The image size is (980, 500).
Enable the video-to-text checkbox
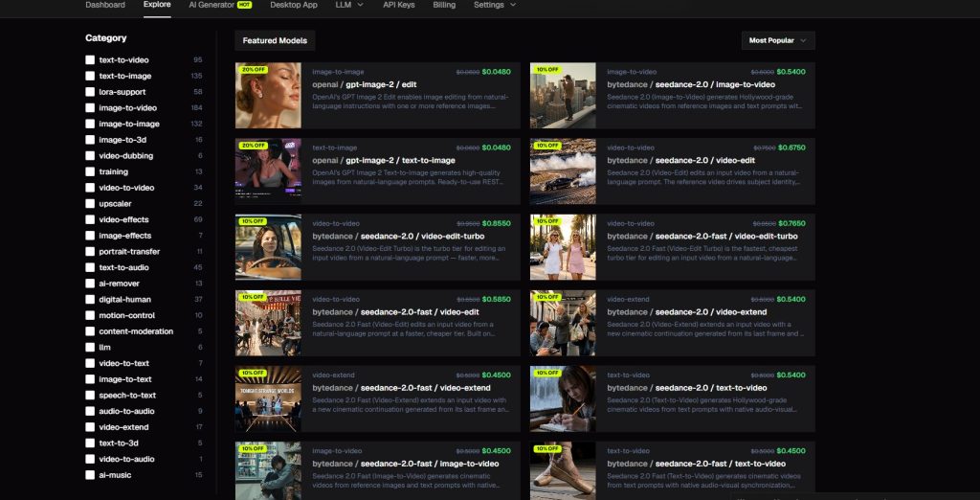point(90,363)
